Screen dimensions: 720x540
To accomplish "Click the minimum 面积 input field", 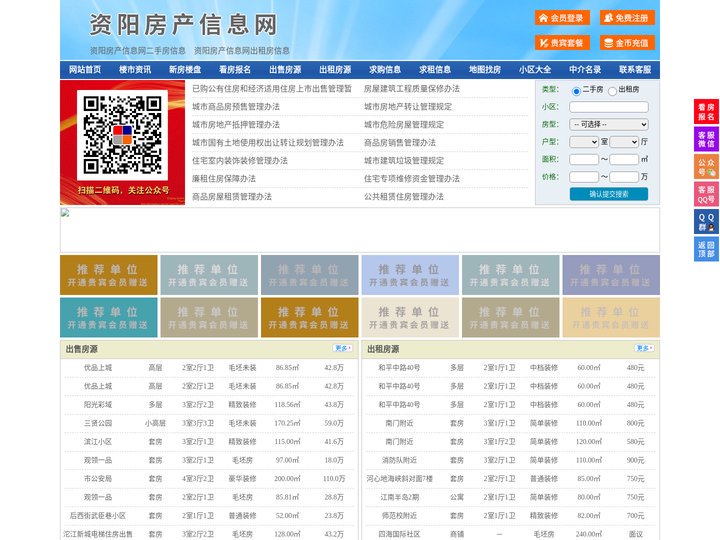I will [x=584, y=159].
